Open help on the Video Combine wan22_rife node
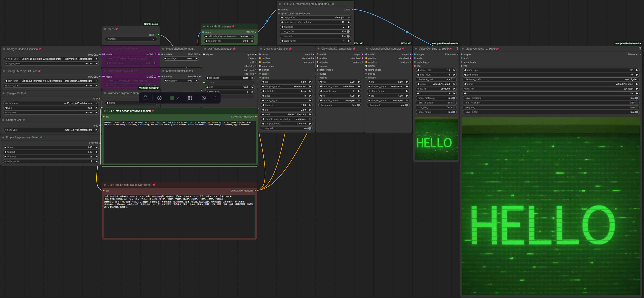Viewport: 644px width, 298px height. tap(640, 49)
